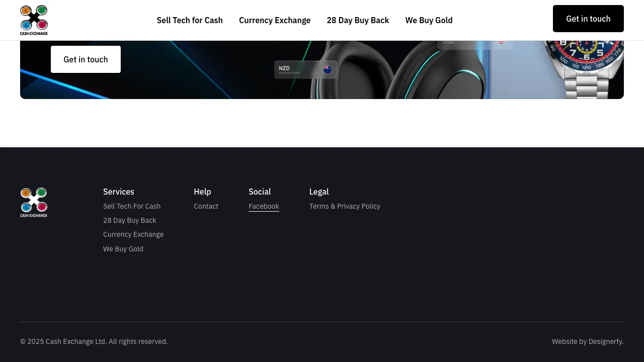
Task: Click We Buy Gold in footer Services
Action: coord(123,249)
